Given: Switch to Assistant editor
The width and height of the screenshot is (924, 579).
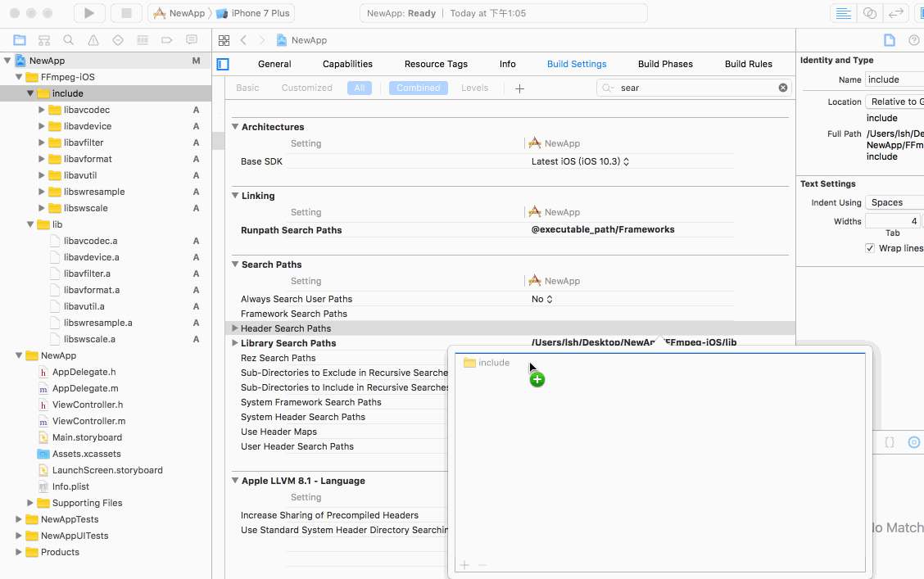Looking at the screenshot, I should [870, 13].
